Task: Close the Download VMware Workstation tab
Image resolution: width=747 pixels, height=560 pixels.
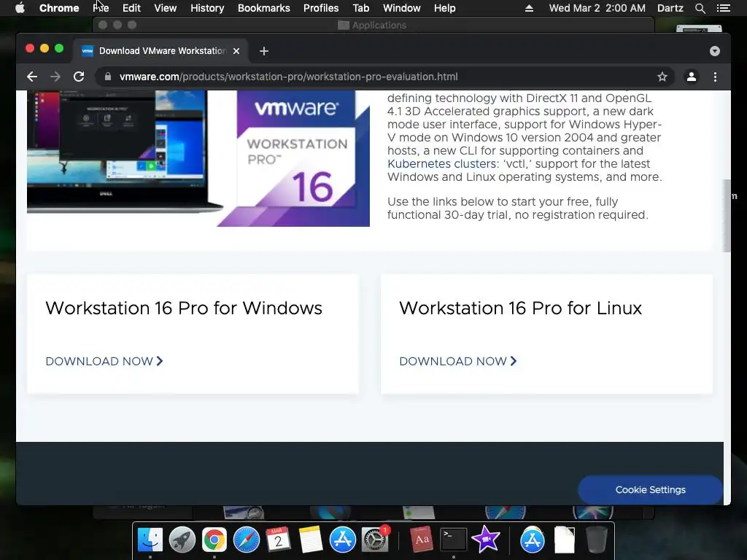Action: 236,51
